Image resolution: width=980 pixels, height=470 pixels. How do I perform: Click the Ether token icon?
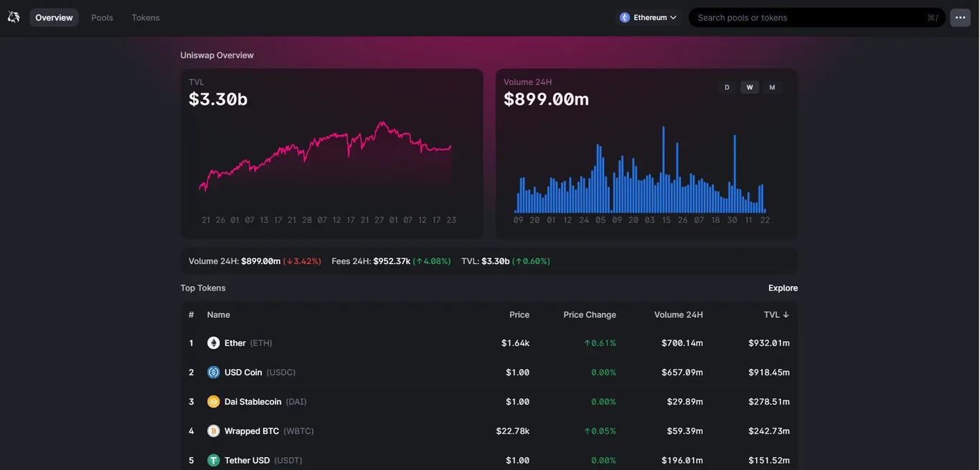[213, 343]
